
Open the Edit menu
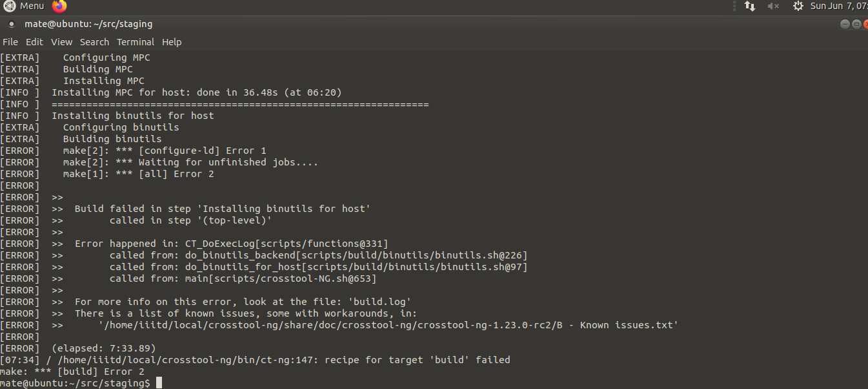click(34, 41)
